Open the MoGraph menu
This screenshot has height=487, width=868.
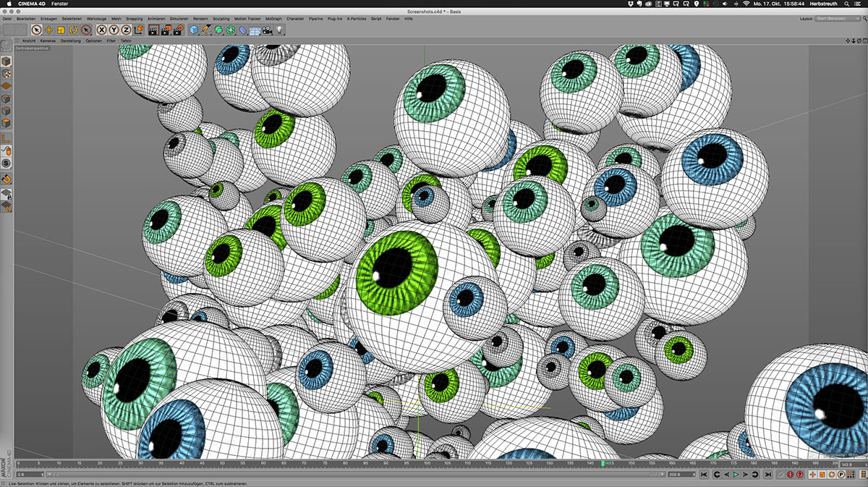tap(273, 19)
